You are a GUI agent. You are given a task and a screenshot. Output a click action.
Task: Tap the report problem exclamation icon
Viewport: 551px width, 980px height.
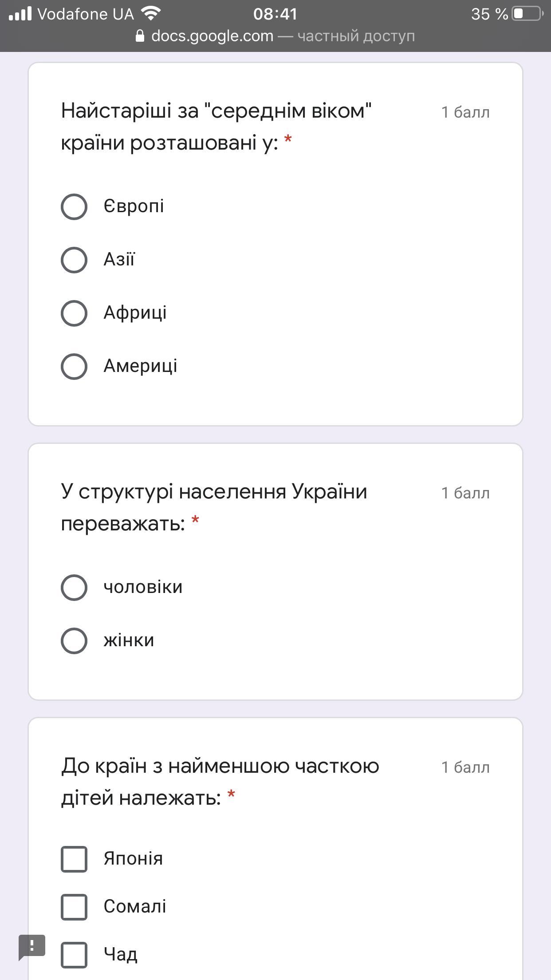click(x=32, y=947)
